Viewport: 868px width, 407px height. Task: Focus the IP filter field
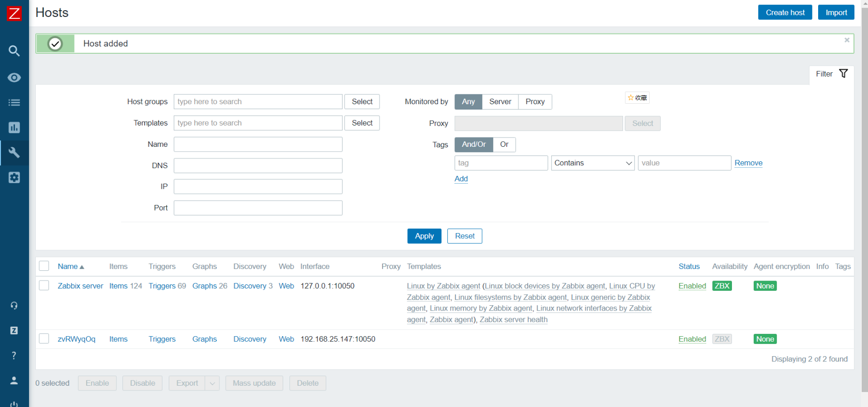click(258, 187)
